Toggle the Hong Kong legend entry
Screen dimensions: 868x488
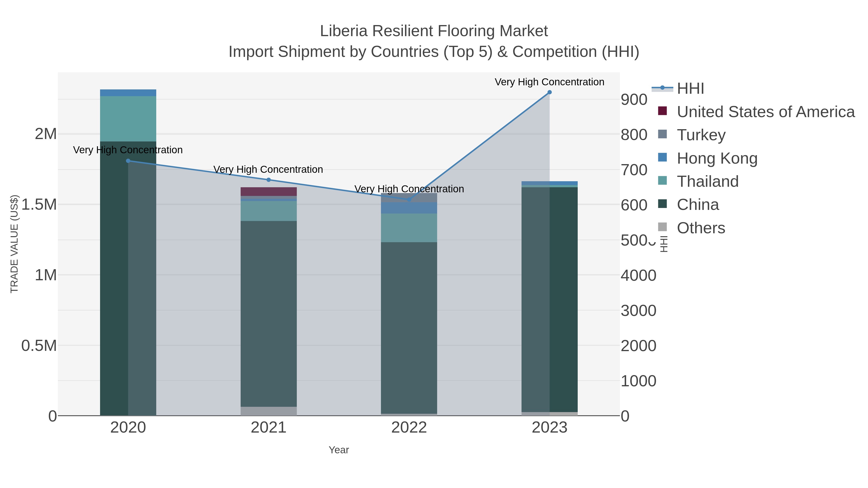pos(708,158)
